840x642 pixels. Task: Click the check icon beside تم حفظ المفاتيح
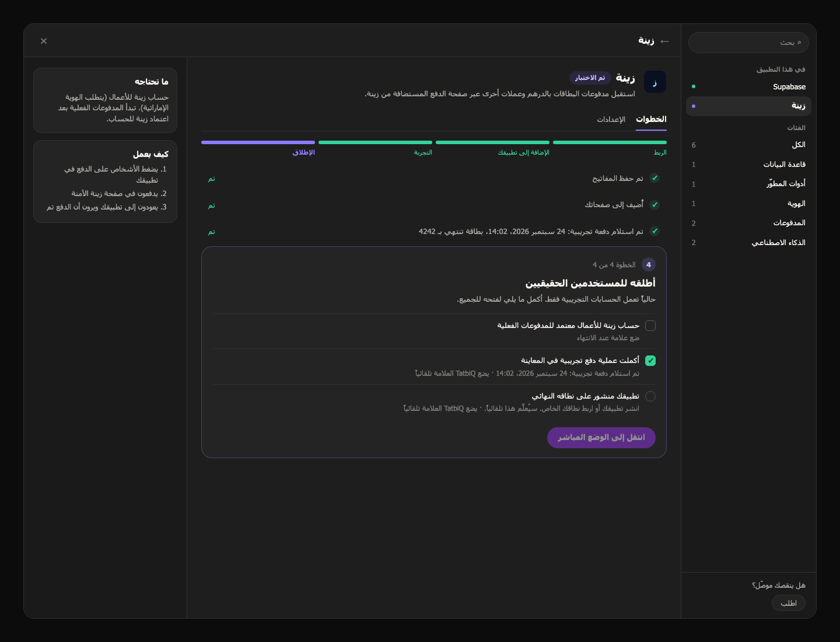tap(654, 179)
